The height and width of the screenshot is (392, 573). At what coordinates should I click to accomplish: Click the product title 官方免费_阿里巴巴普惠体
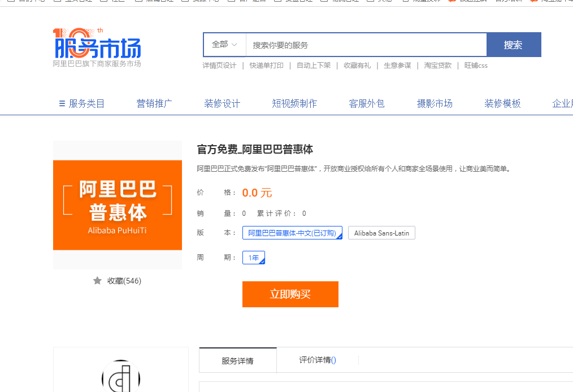[x=255, y=150]
